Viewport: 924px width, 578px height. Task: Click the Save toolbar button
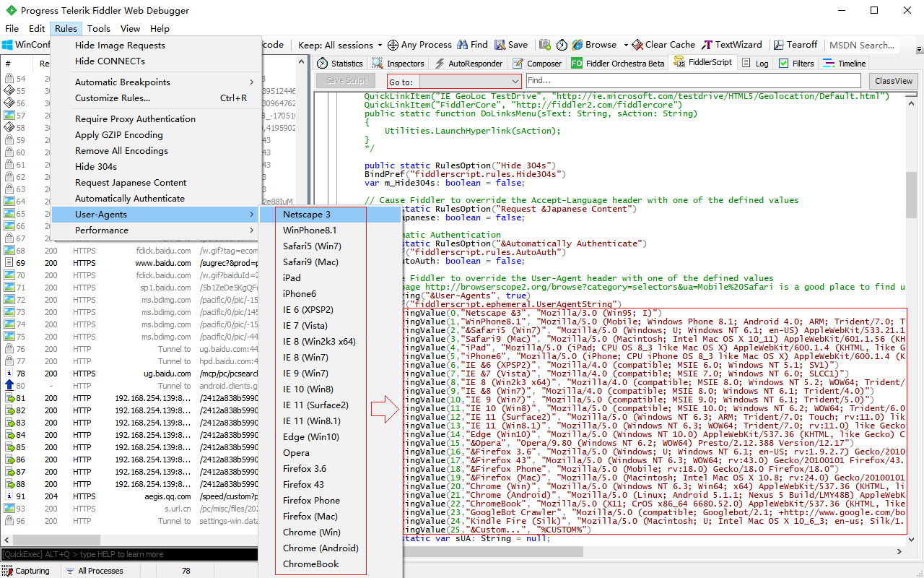511,45
